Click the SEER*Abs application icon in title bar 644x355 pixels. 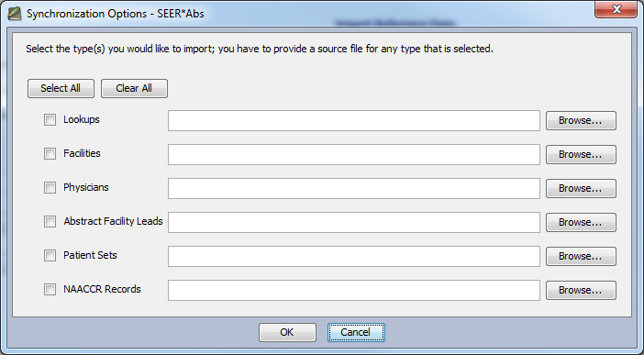[x=15, y=13]
